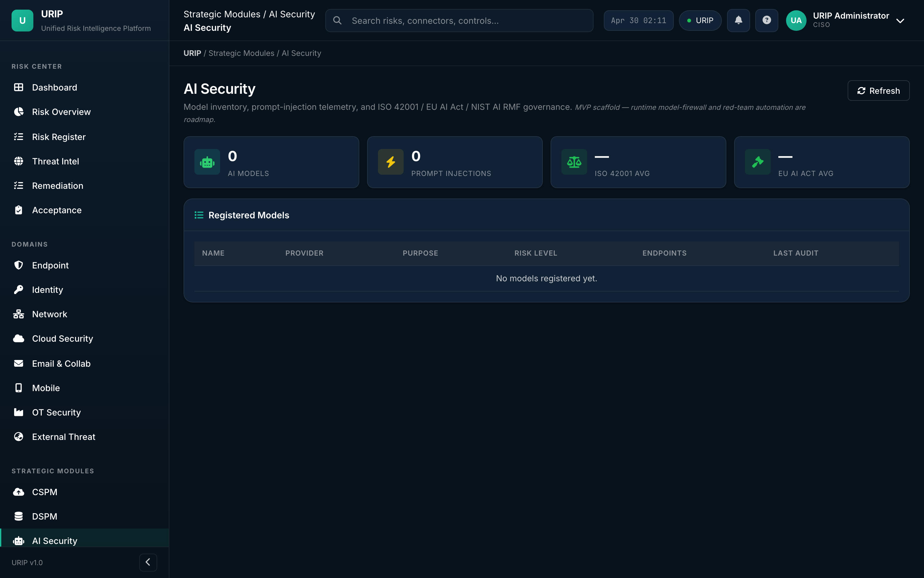
Task: Click the Endpoint shield icon
Action: click(x=18, y=265)
